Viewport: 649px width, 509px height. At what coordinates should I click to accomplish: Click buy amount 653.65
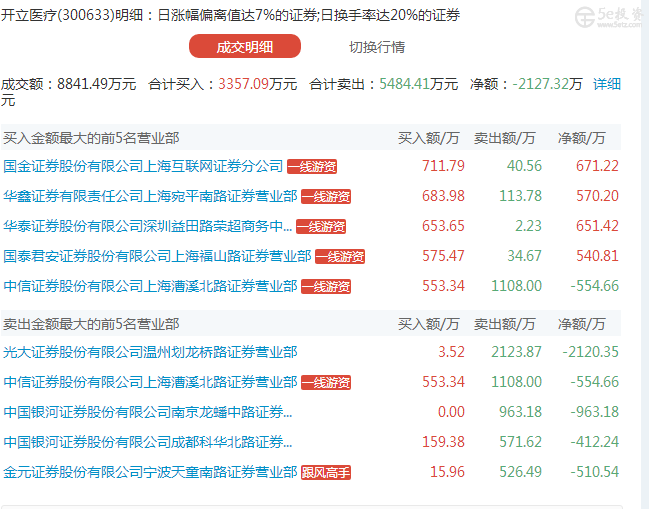click(443, 226)
